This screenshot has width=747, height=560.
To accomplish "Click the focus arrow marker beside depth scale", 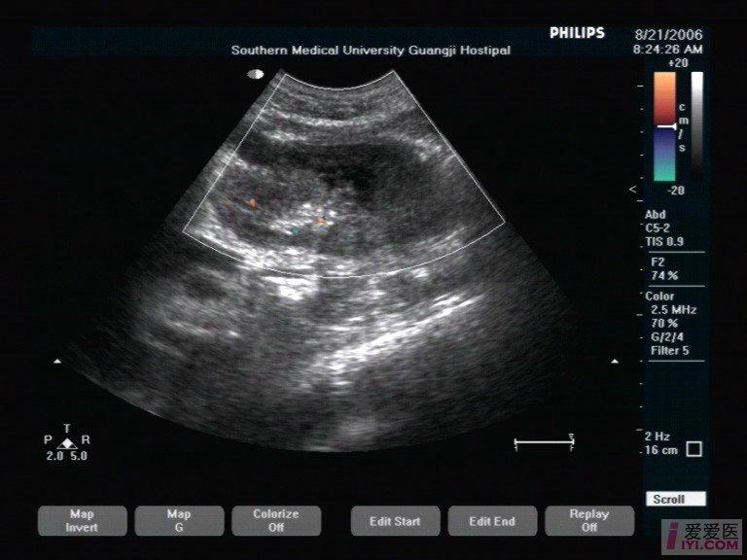I will (633, 188).
